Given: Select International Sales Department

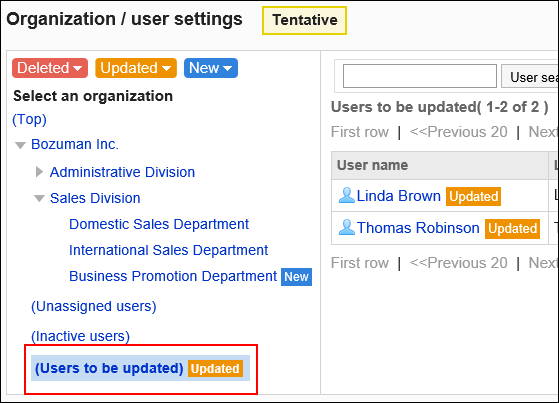Looking at the screenshot, I should (x=169, y=250).
